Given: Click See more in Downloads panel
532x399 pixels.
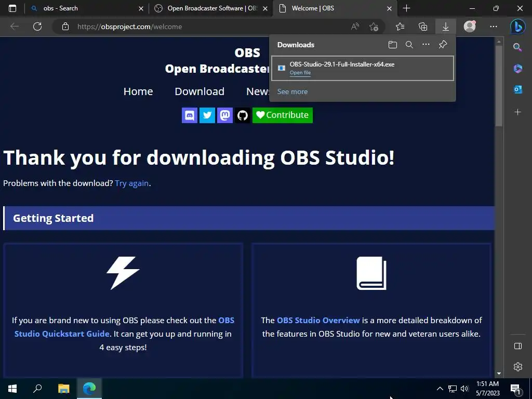Looking at the screenshot, I should tap(292, 91).
